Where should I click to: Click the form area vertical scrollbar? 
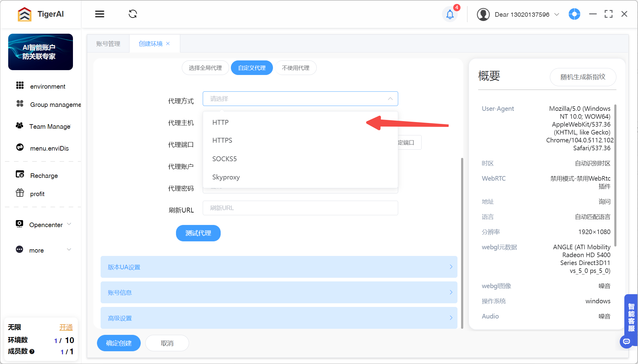click(462, 243)
